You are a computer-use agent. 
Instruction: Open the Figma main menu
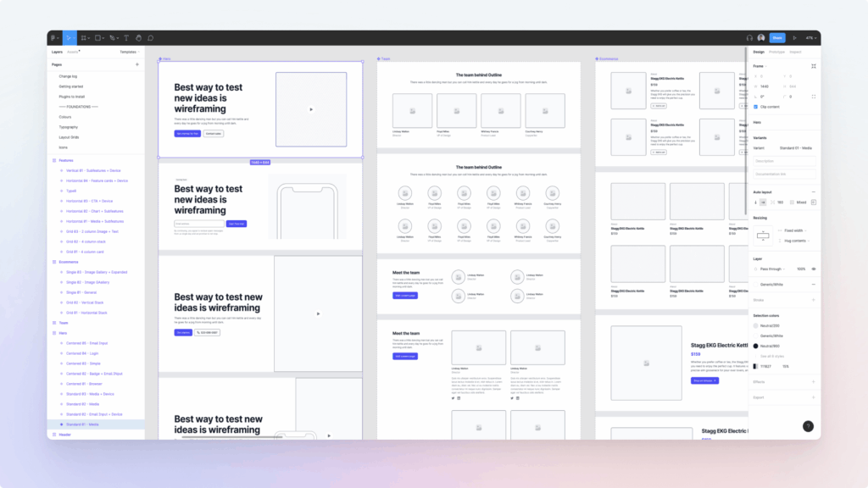[54, 38]
